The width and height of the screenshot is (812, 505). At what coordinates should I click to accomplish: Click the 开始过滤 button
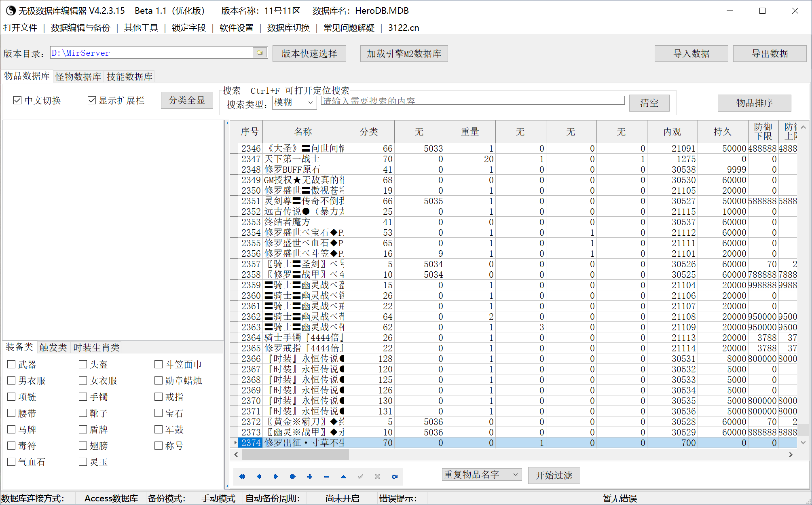click(x=554, y=475)
